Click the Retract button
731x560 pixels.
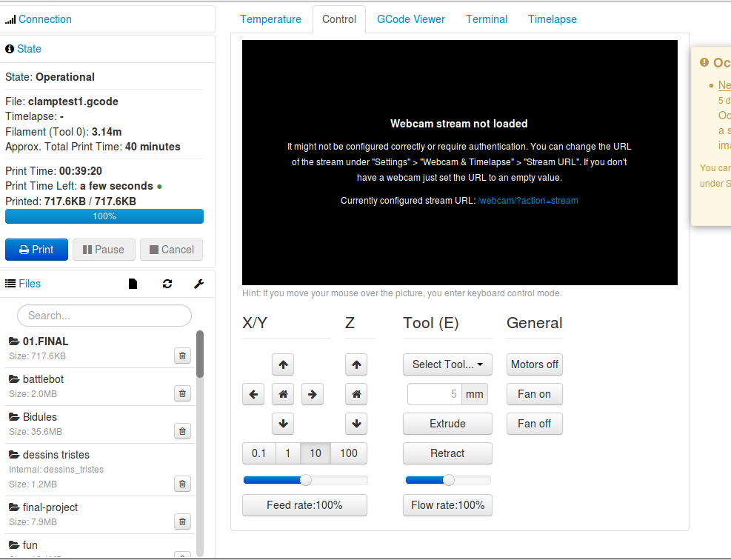(447, 453)
